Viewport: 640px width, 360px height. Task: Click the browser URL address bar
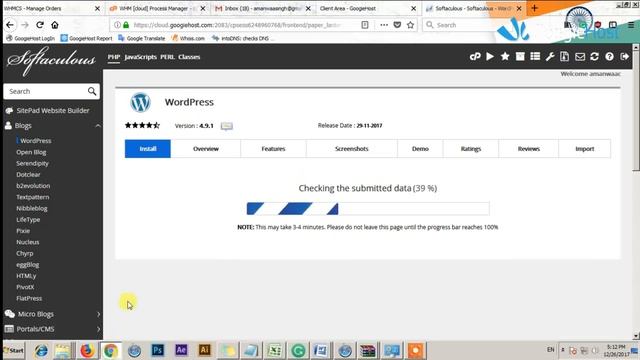click(x=236, y=25)
